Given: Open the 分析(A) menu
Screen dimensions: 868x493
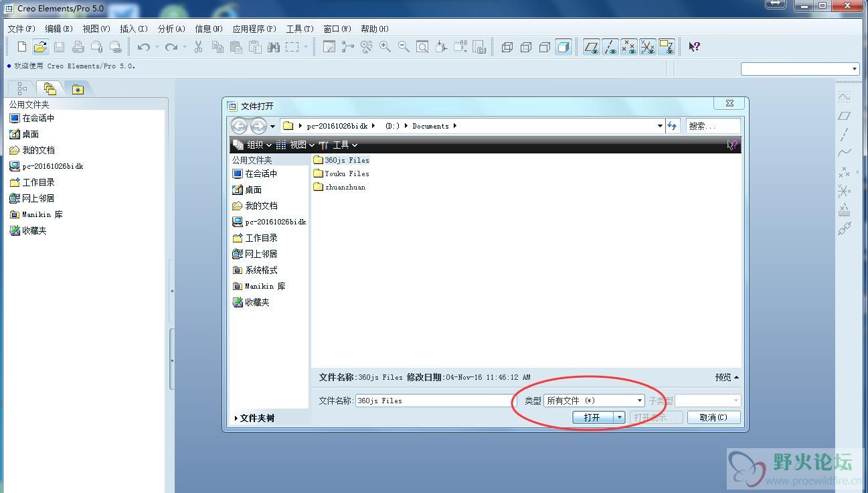Looking at the screenshot, I should point(171,29).
